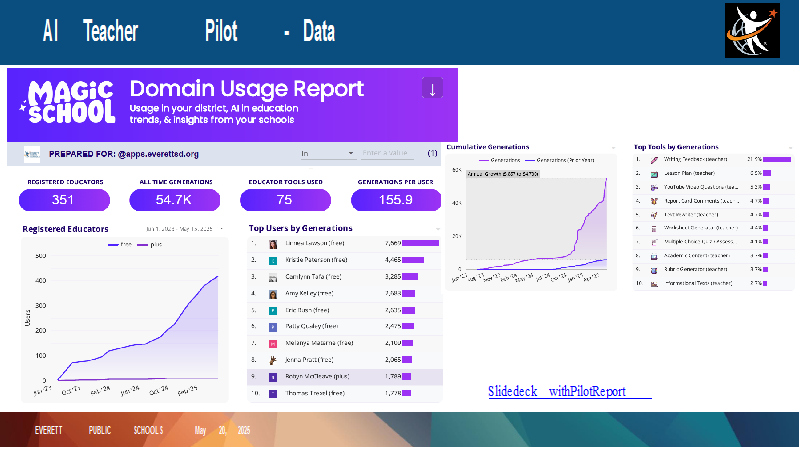
Task: Select the Amy Kelley row name
Action: (x=309, y=294)
